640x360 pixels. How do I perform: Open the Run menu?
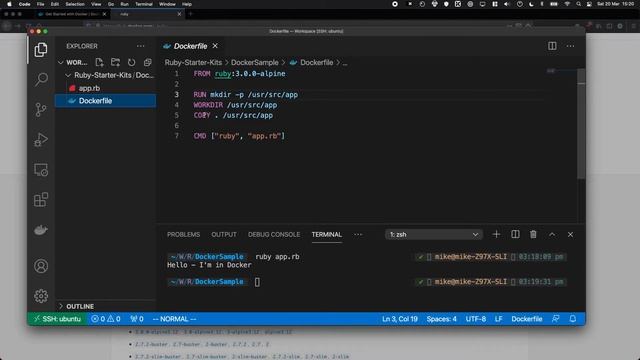[124, 4]
